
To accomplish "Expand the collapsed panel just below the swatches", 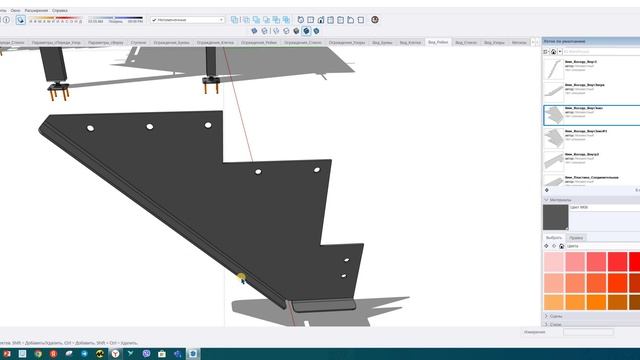I will pos(591,316).
